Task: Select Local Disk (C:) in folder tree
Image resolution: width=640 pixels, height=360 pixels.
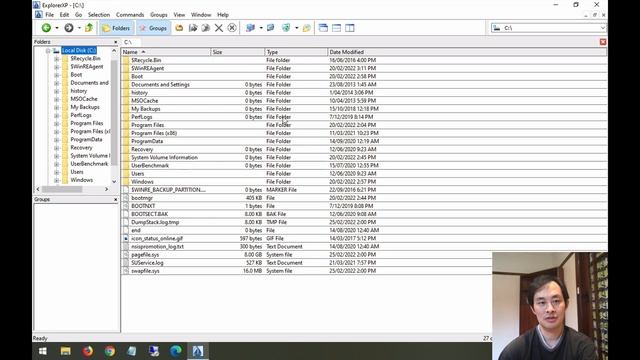Action: tap(79, 50)
